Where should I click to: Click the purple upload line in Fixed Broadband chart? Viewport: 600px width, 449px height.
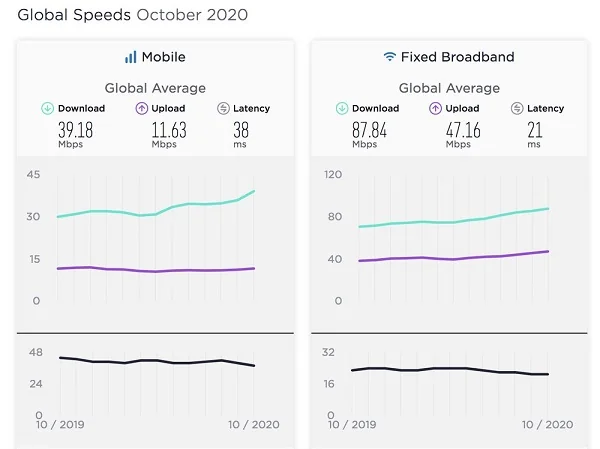[x=450, y=257]
